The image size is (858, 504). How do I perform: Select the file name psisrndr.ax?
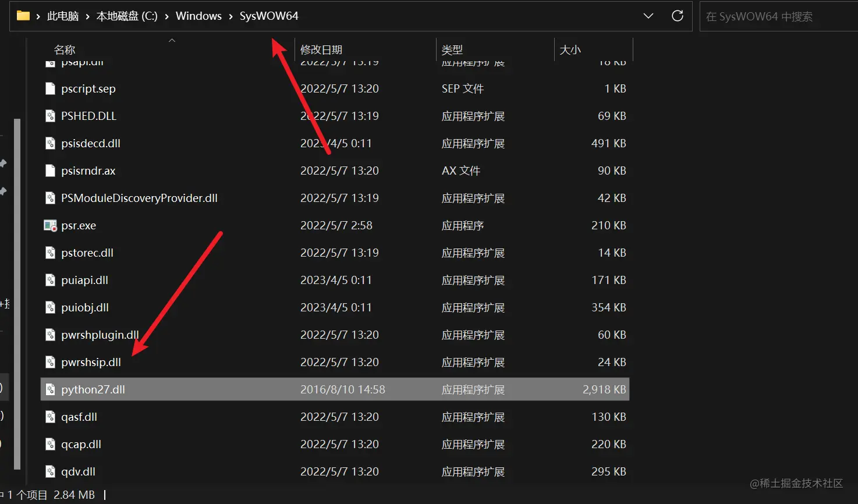coord(88,171)
